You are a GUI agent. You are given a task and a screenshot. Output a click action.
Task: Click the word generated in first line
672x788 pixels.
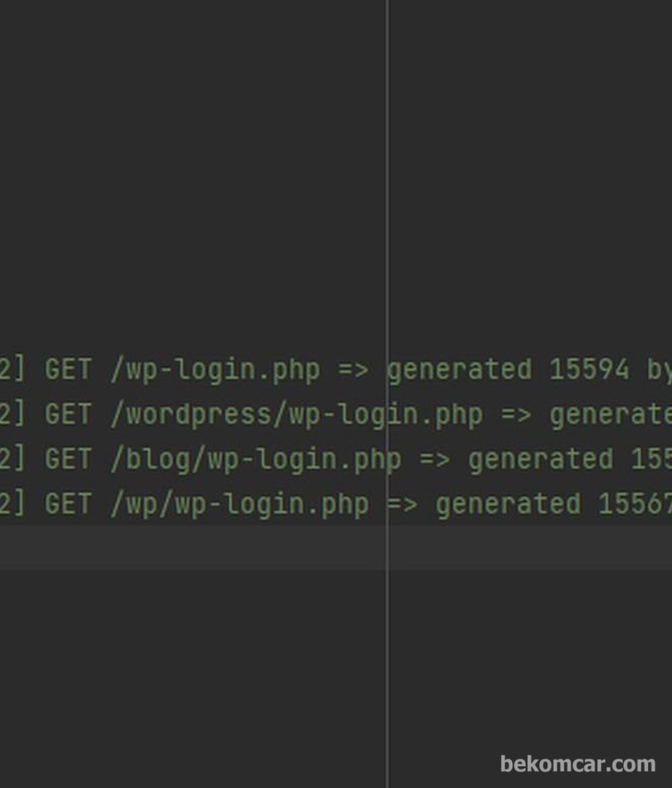(x=459, y=371)
